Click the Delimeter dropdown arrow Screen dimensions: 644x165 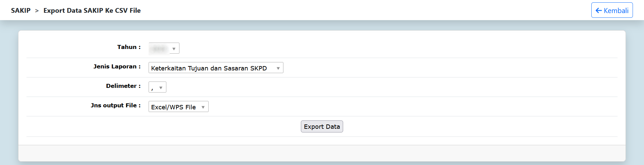(x=161, y=88)
